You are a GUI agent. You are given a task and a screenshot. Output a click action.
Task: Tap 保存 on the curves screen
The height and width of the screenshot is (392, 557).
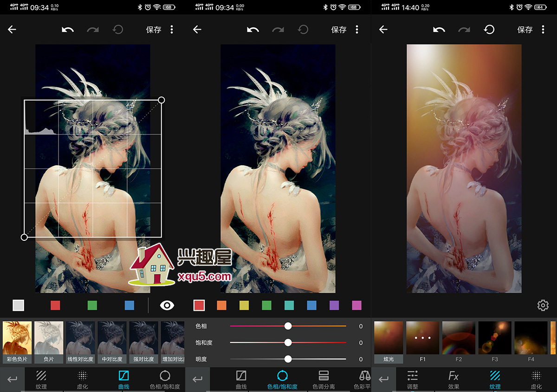(x=154, y=29)
